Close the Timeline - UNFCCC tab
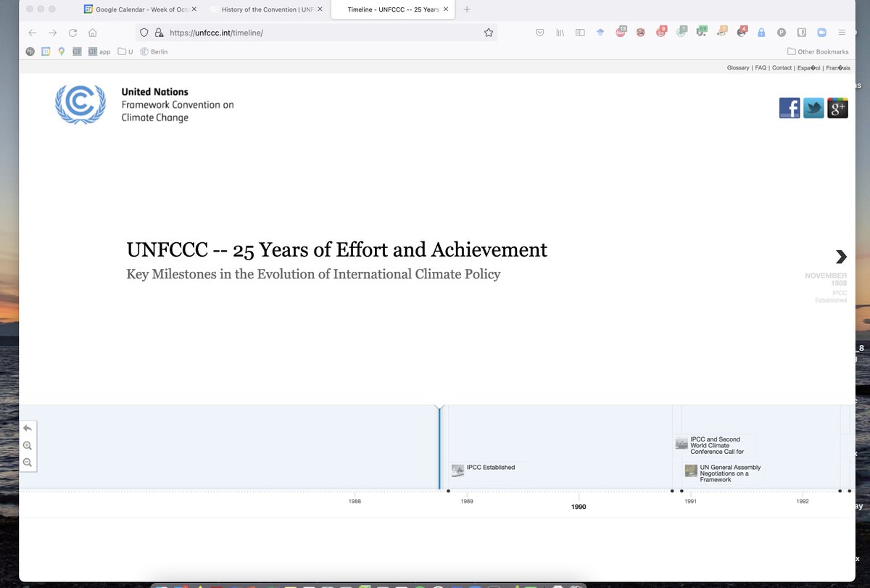This screenshot has width=870, height=588. [445, 9]
